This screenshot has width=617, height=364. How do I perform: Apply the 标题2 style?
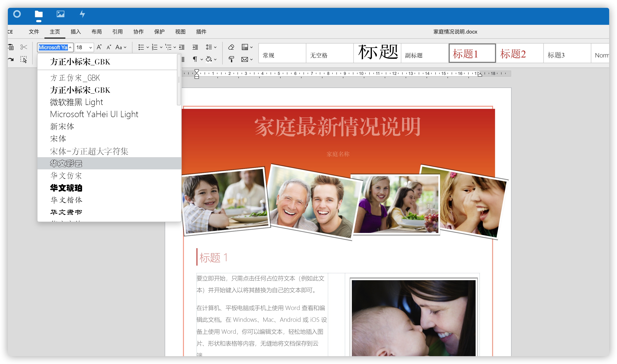tap(520, 53)
